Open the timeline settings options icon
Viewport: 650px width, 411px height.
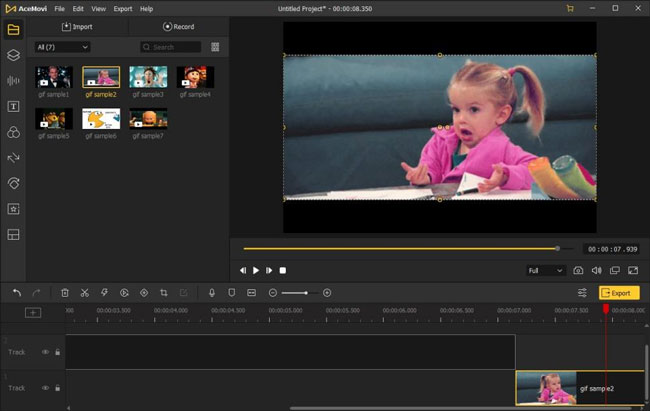point(582,293)
